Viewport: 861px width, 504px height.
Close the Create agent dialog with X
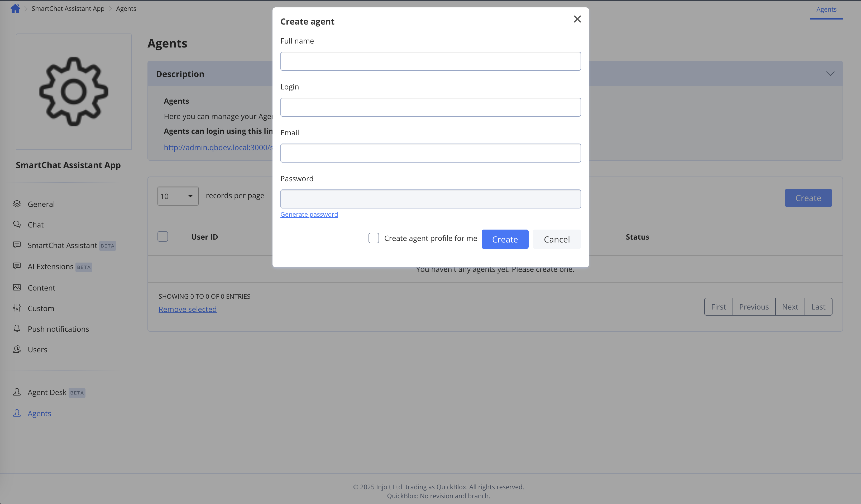(577, 19)
